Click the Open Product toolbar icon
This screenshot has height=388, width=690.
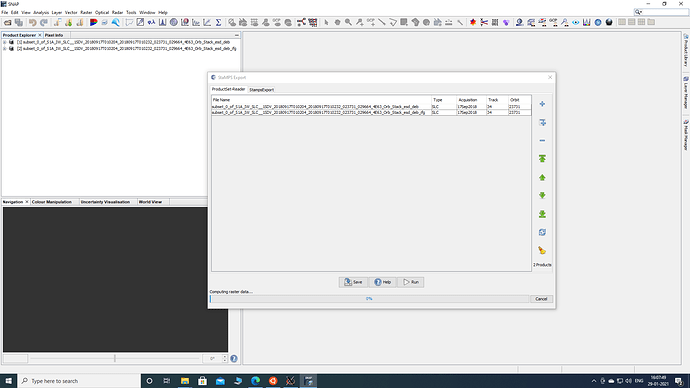click(x=7, y=22)
